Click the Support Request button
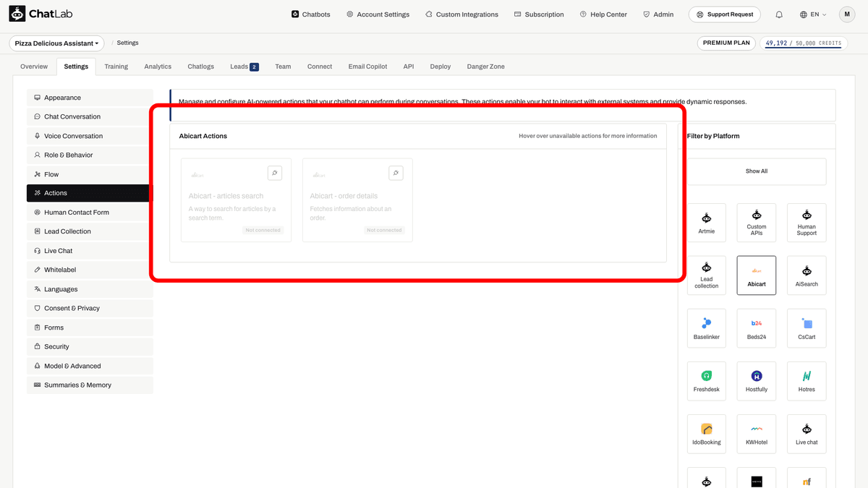868x488 pixels. [725, 14]
